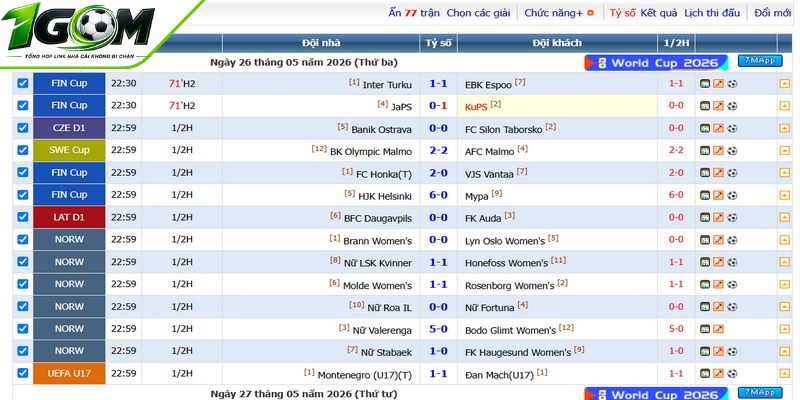Open the Kết quả tab
The height and width of the screenshot is (400, 800).
coord(659,13)
